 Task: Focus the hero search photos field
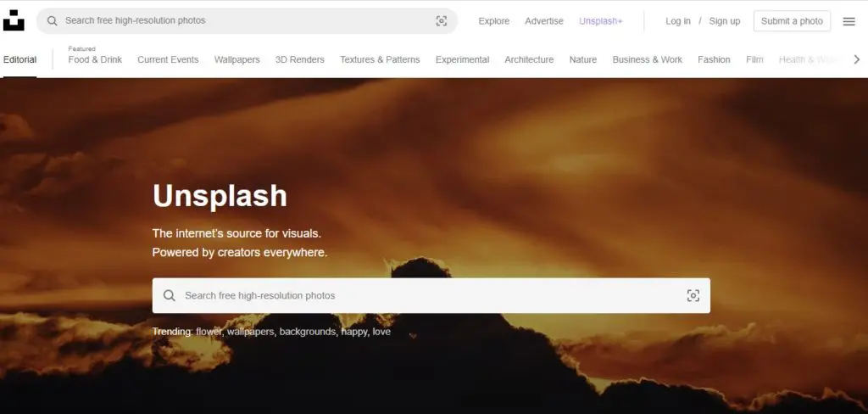[x=431, y=295]
